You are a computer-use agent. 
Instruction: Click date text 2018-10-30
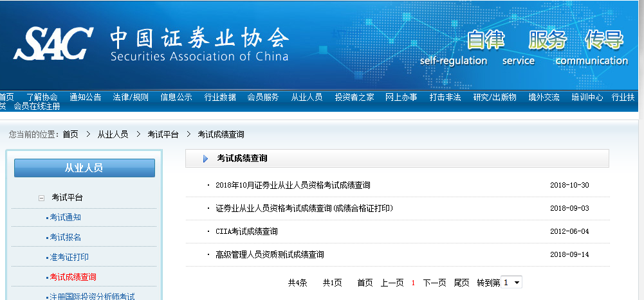[569, 185]
